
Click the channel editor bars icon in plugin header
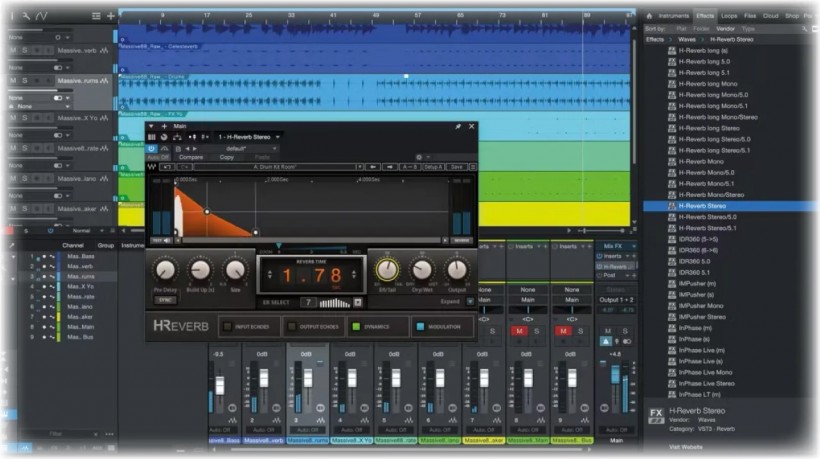[x=152, y=137]
